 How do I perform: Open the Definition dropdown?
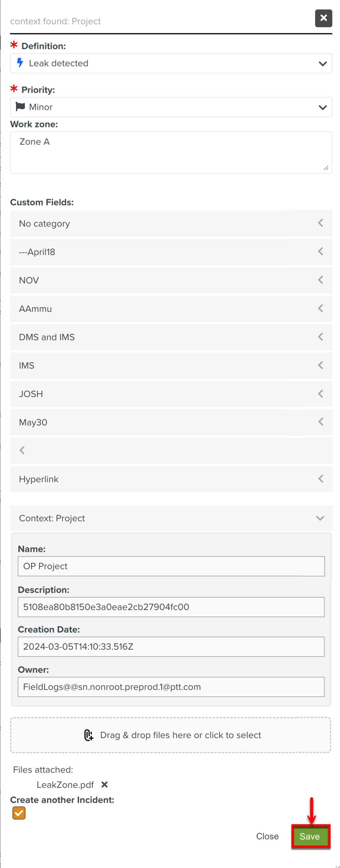point(171,63)
